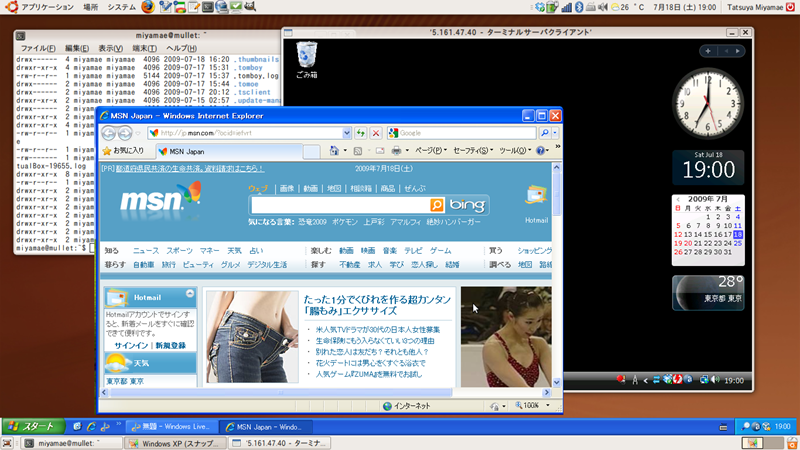Expand the IE command bar overflow chevron
The image size is (800, 450).
558,147
